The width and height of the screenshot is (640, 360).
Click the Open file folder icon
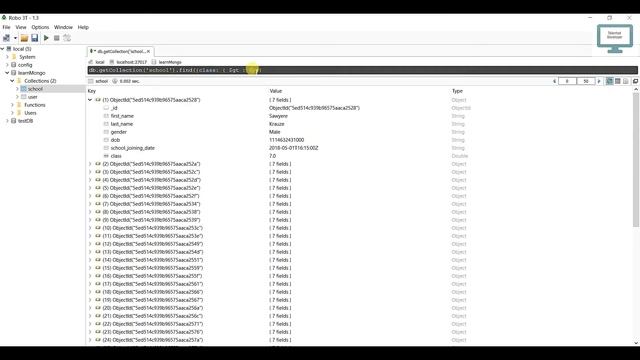click(24, 38)
